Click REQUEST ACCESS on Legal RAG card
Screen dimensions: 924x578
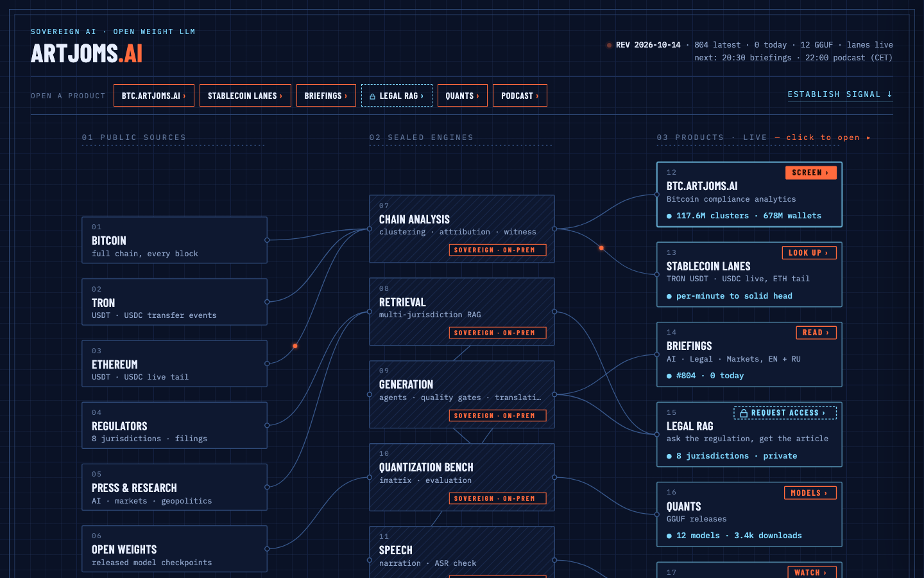click(x=785, y=413)
